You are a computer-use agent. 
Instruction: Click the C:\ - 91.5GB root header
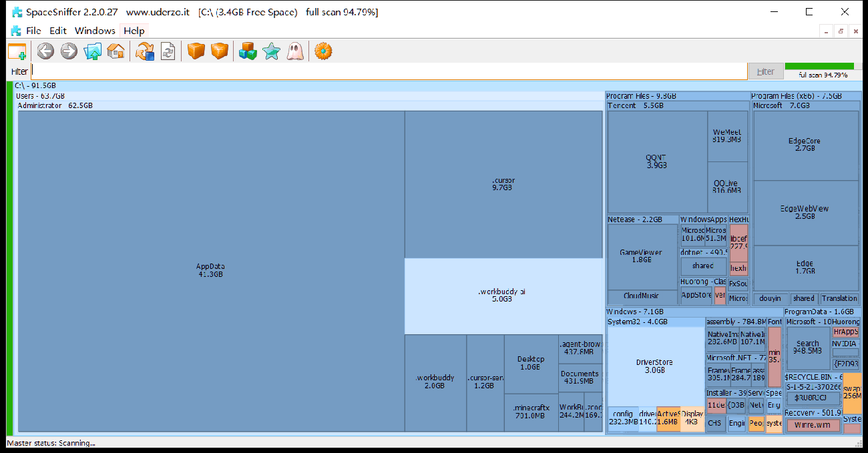(438, 85)
